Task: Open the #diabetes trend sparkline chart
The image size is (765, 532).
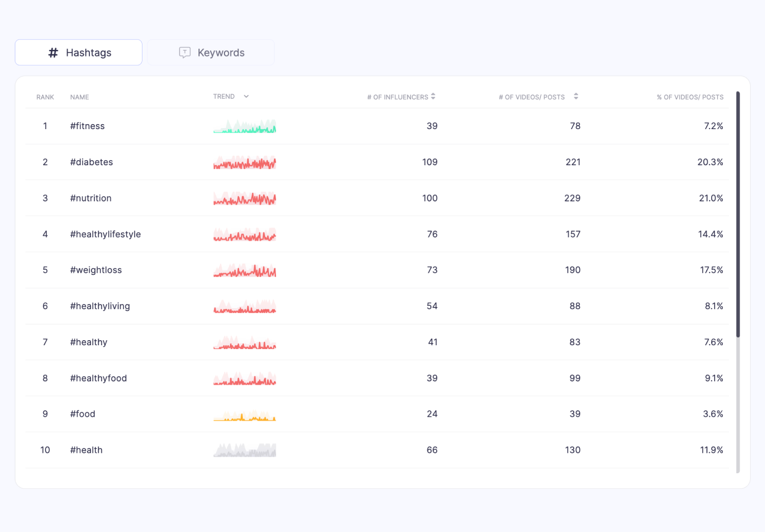Action: [x=244, y=162]
